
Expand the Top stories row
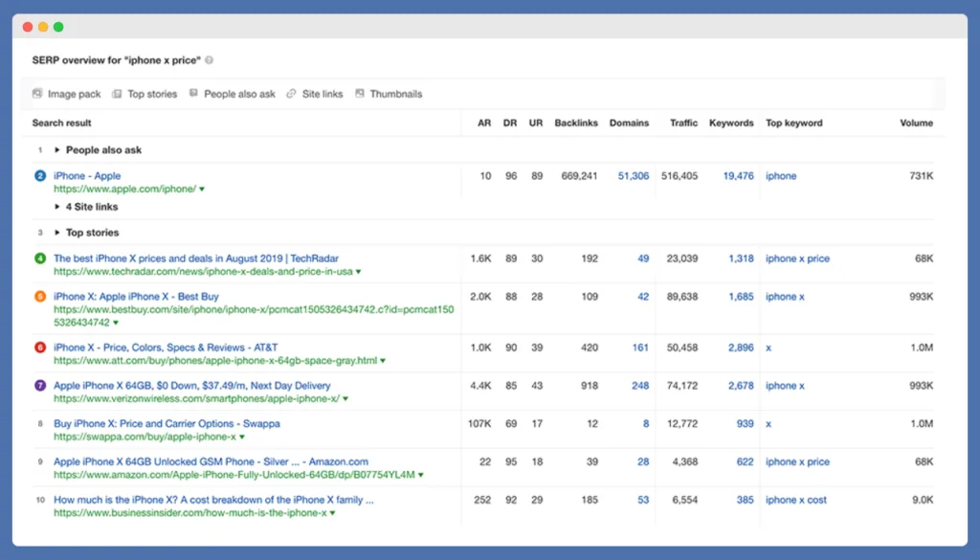point(59,232)
